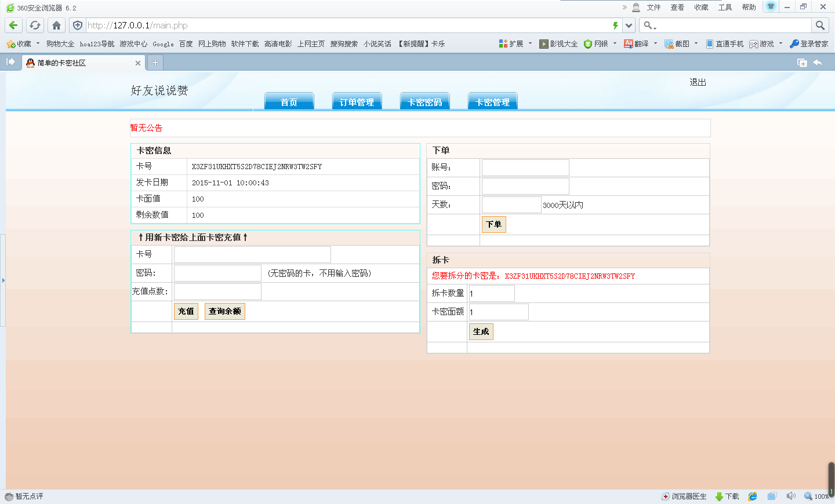The width and height of the screenshot is (835, 504).
Task: Focus the 卡密面额 input field
Action: coord(499,312)
